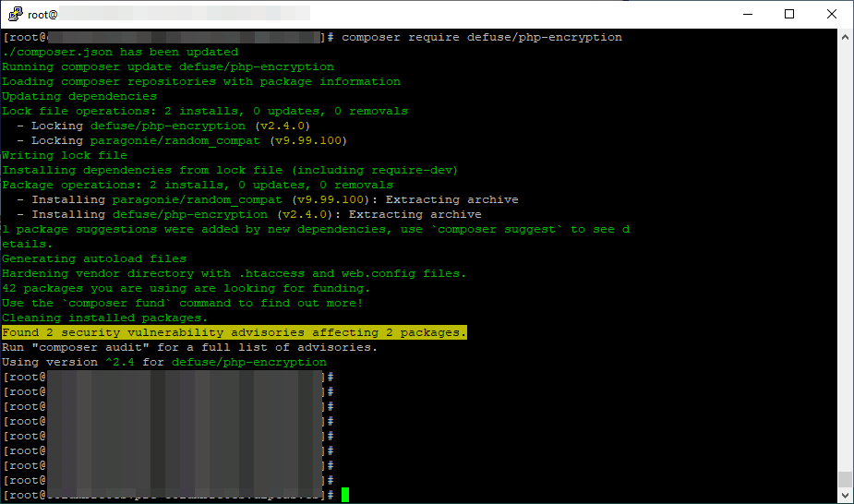Screen dimensions: 854x504
Task: Click '42 packages you are using' funding line
Action: [186, 288]
